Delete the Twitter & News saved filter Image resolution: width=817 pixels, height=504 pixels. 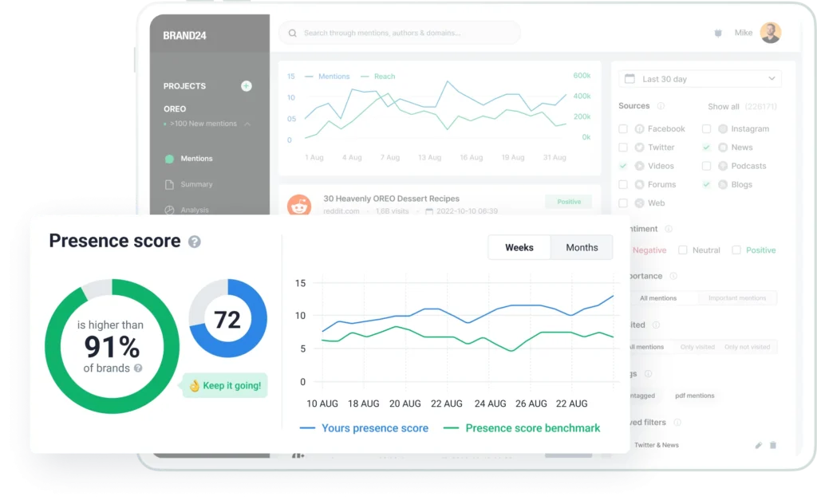pyautogui.click(x=772, y=445)
